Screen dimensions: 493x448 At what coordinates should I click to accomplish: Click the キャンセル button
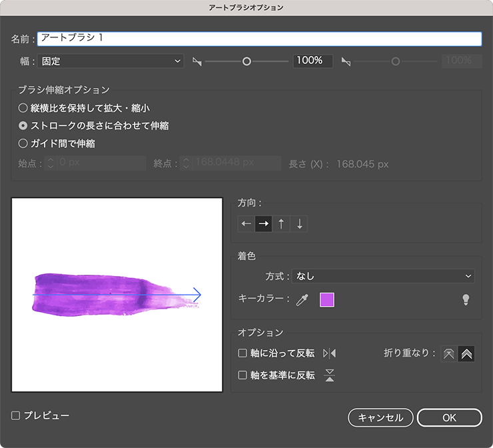[x=380, y=417]
